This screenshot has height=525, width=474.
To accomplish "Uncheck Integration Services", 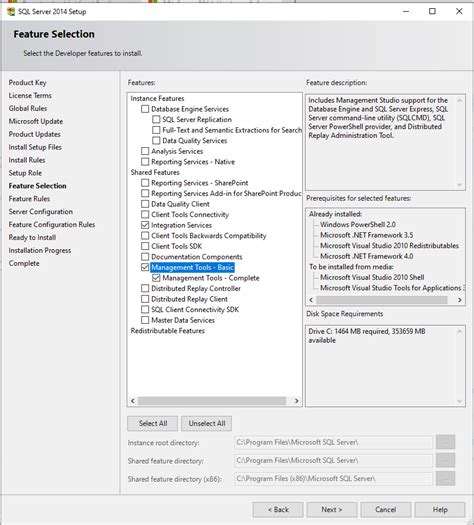I will 145,225.
